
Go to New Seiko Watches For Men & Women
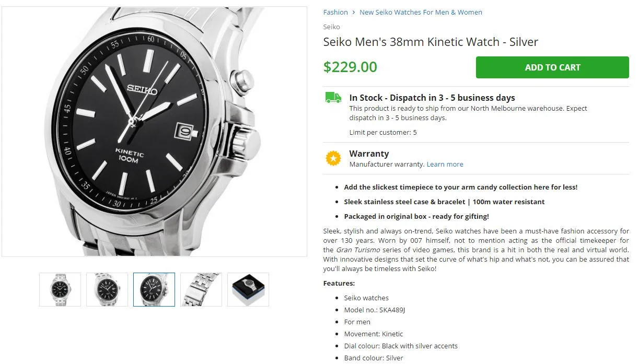coord(421,13)
